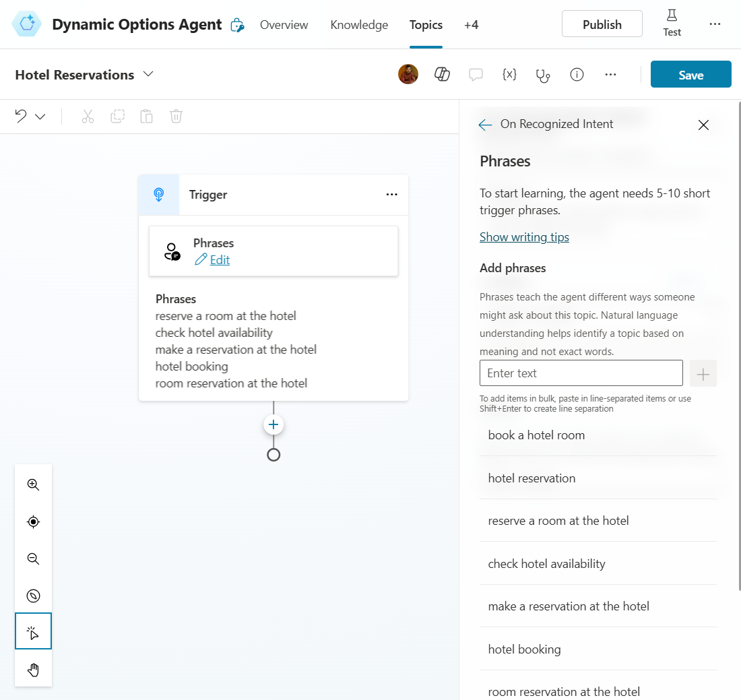This screenshot has height=700, width=741.
Task: Click the topic details info icon
Action: pyautogui.click(x=577, y=75)
